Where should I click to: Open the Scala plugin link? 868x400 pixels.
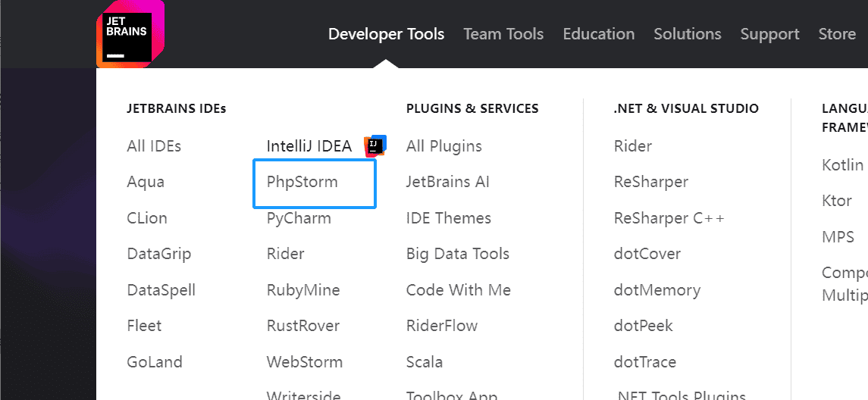click(425, 362)
